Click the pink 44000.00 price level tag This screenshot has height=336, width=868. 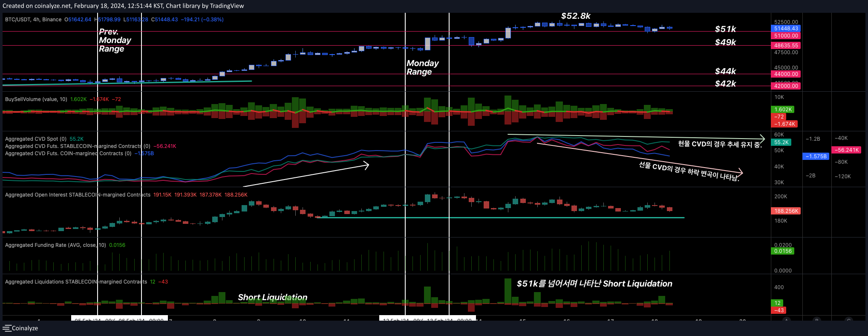[x=786, y=74]
